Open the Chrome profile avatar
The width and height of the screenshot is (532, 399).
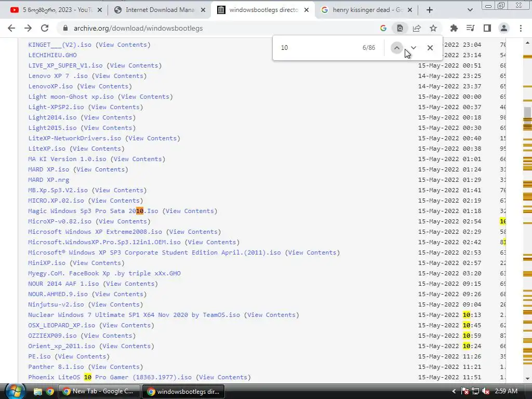point(504,28)
